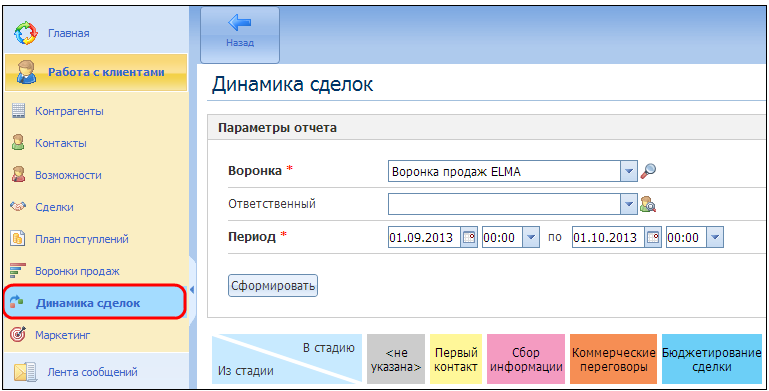The width and height of the screenshot is (769, 391).
Task: Click the Главная sidebar label
Action: (69, 33)
